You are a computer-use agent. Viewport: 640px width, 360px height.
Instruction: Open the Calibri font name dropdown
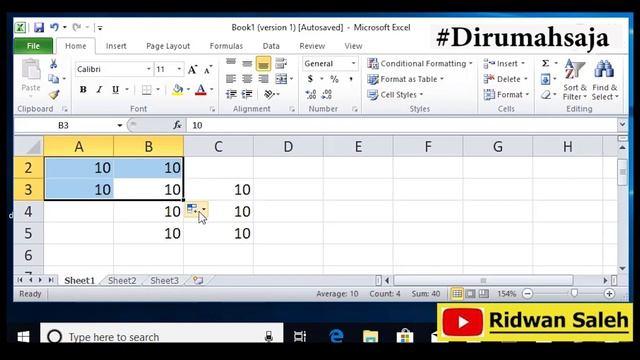click(x=149, y=69)
